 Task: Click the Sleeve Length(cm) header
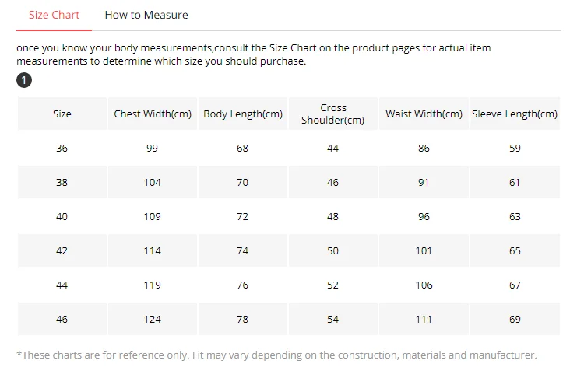click(x=515, y=114)
